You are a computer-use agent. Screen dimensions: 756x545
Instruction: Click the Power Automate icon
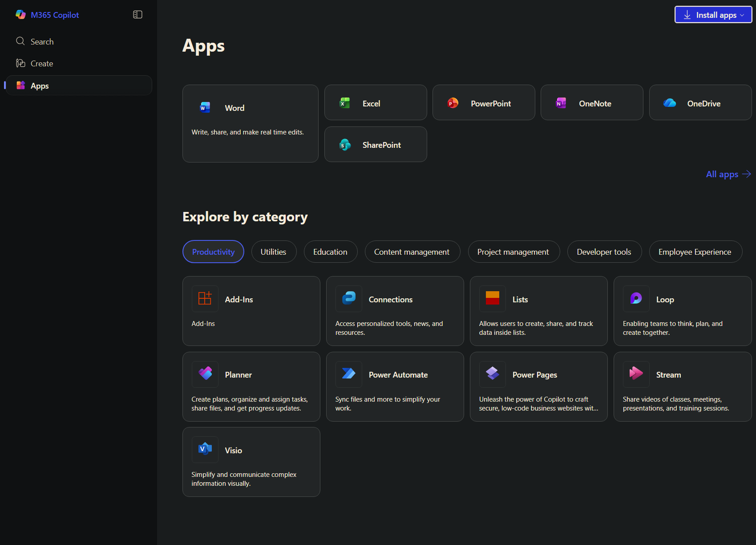click(349, 374)
